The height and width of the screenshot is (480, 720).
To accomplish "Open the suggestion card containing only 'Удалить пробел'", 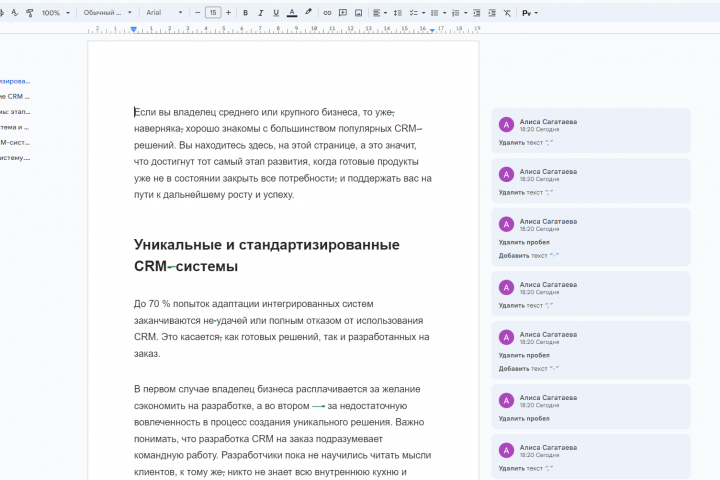I will 591,407.
